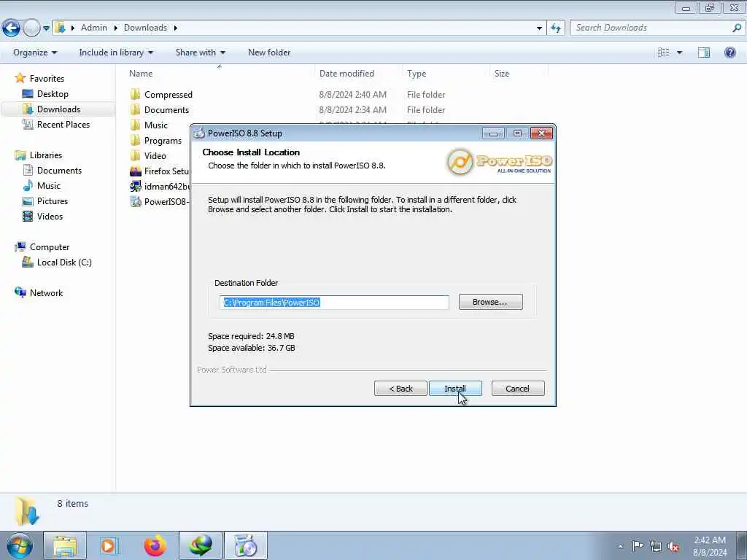Screen dimensions: 747x560
Task: Select Favorites in the navigation pane
Action: click(x=47, y=79)
